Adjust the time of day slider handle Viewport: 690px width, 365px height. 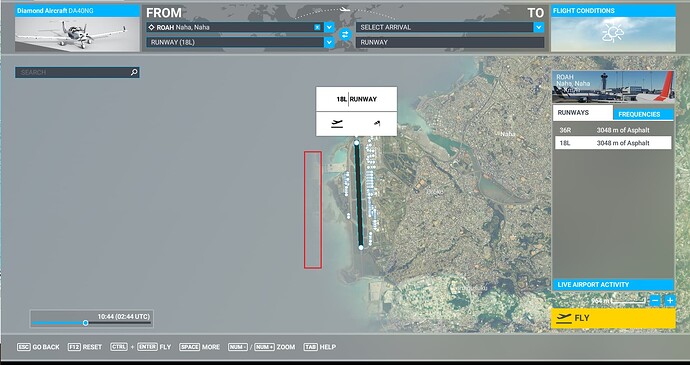[x=85, y=323]
